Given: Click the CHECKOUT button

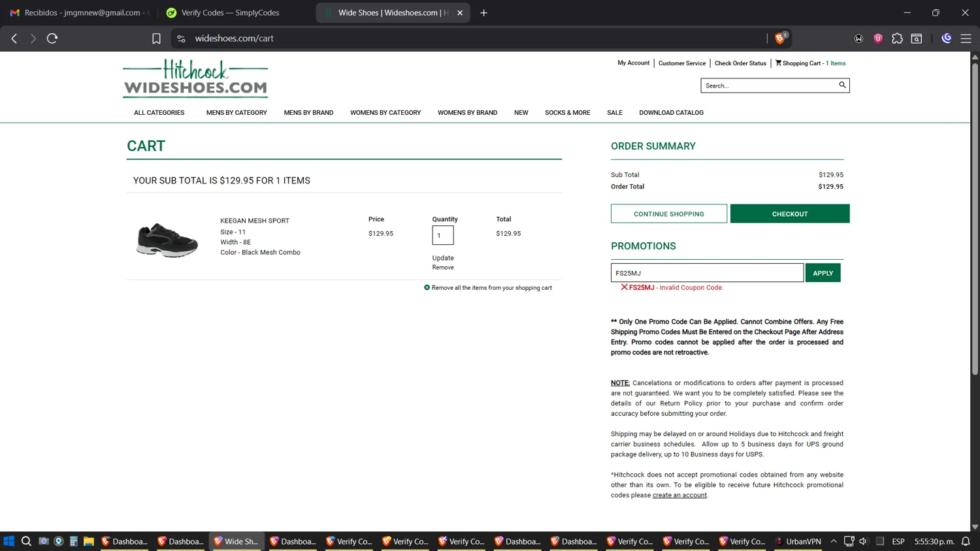Looking at the screenshot, I should [x=790, y=213].
